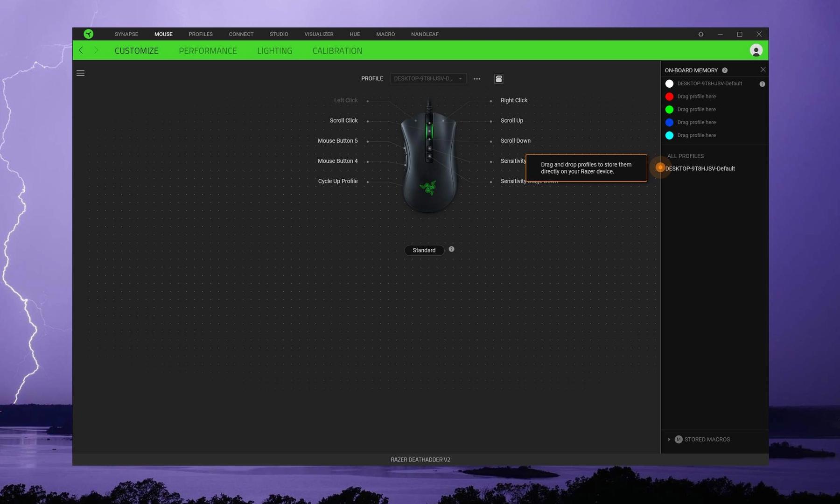Viewport: 840px width, 504px height.
Task: Click help icon next to Standard
Action: pyautogui.click(x=451, y=249)
